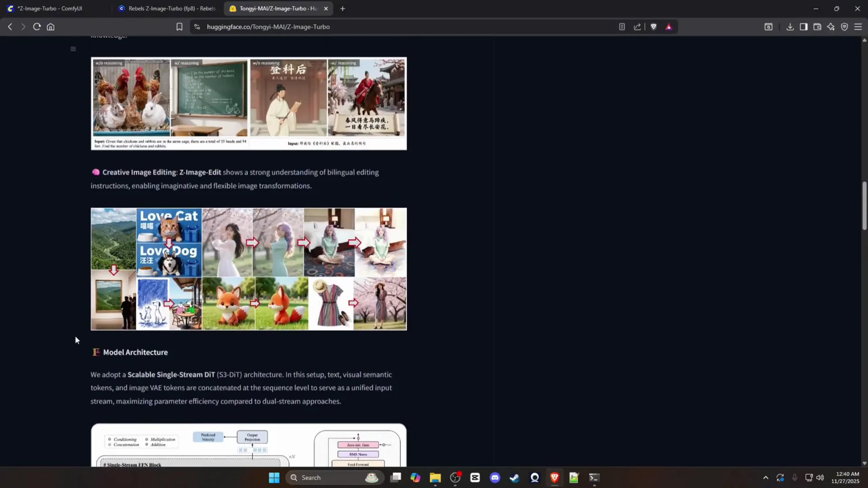Open the Brave Wallet icon
The image size is (868, 488).
(817, 27)
